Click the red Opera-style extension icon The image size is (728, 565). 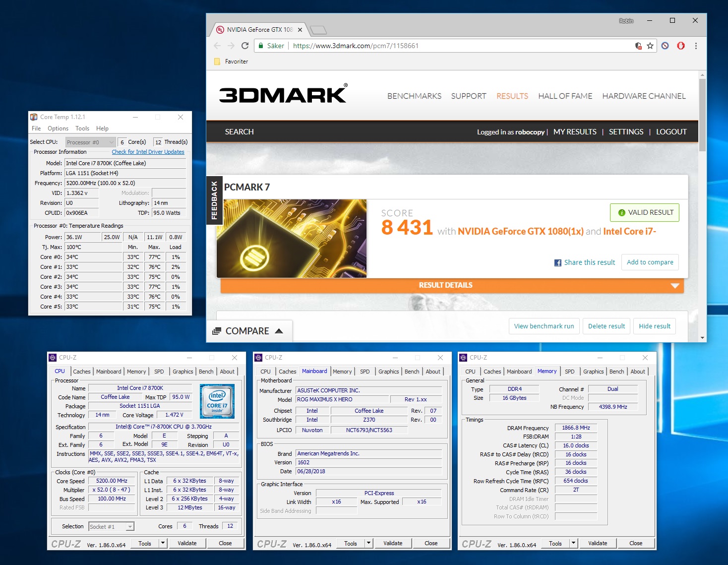point(681,46)
